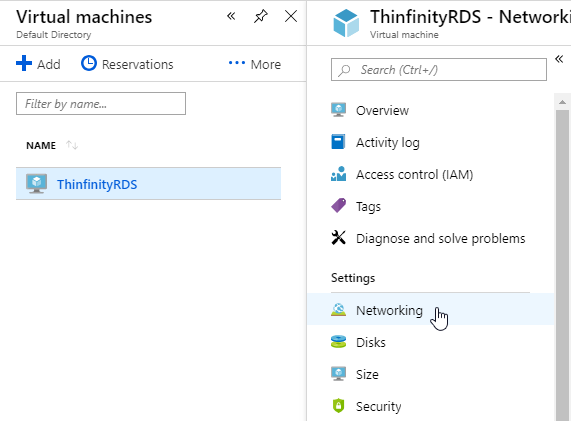Open the Tags menu item

tap(368, 206)
